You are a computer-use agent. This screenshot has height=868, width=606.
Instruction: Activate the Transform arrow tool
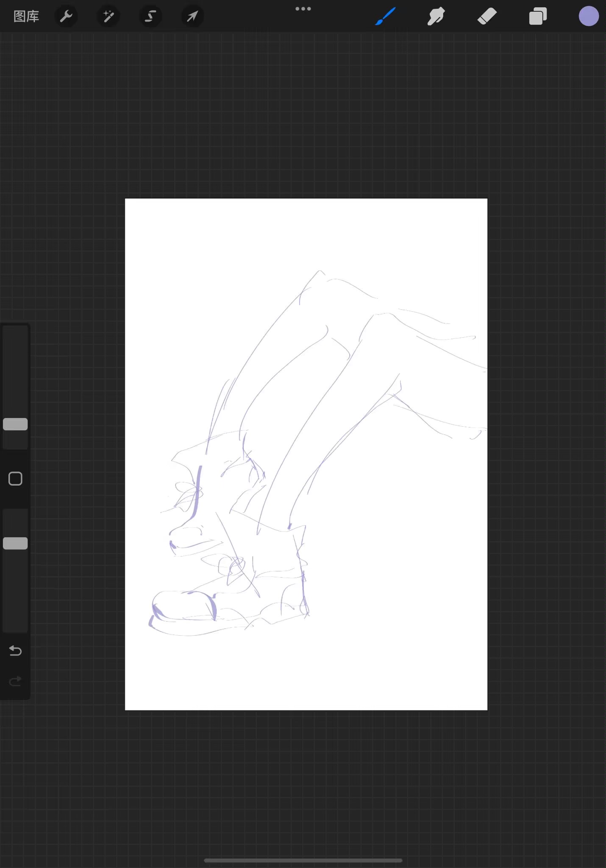pyautogui.click(x=193, y=17)
